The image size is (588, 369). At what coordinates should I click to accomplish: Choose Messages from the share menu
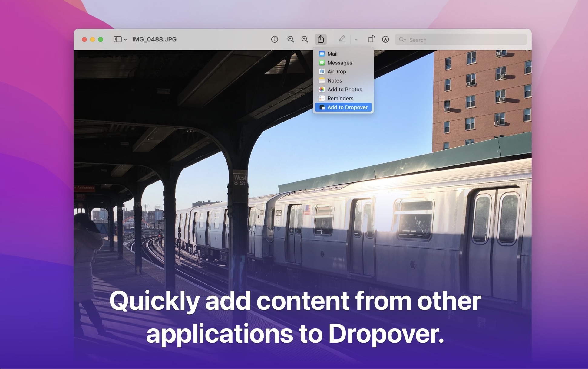pyautogui.click(x=339, y=63)
